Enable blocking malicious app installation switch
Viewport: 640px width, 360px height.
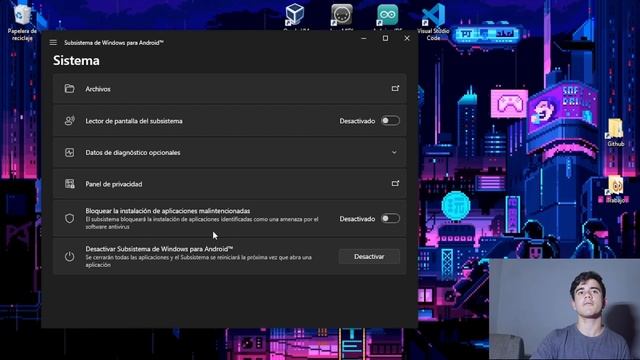[390, 218]
